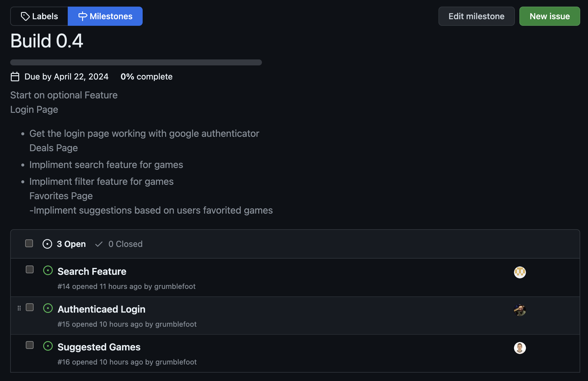Create a New issue
Image resolution: width=588 pixels, height=381 pixels.
(549, 16)
